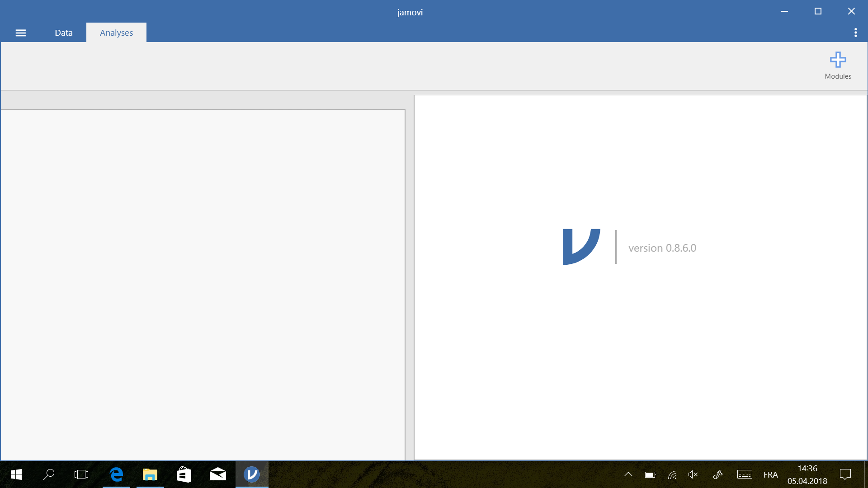Launch Microsoft Edge from the taskbar

tap(116, 474)
